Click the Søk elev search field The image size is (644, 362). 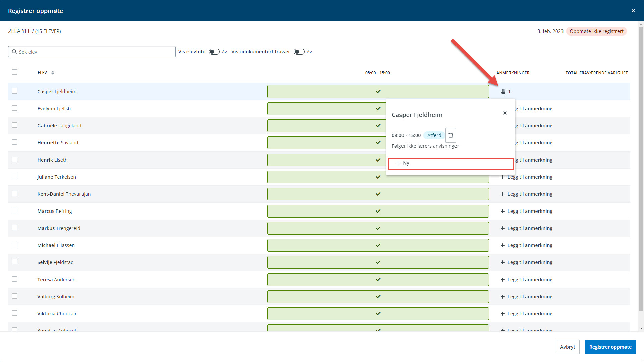coord(92,52)
